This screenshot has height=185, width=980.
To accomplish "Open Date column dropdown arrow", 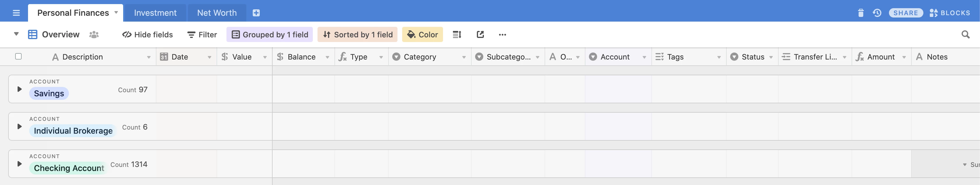I will coord(209,57).
